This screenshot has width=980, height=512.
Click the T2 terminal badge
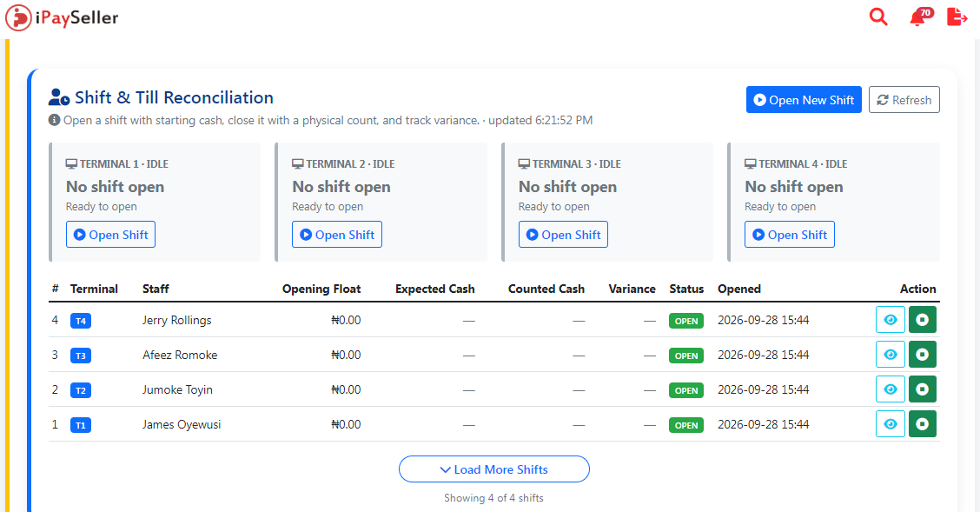pyautogui.click(x=81, y=390)
